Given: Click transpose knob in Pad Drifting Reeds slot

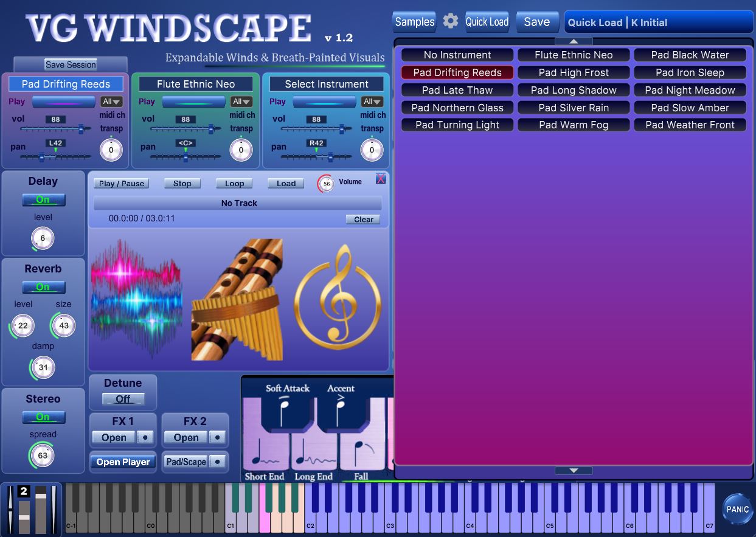Looking at the screenshot, I should [x=111, y=150].
